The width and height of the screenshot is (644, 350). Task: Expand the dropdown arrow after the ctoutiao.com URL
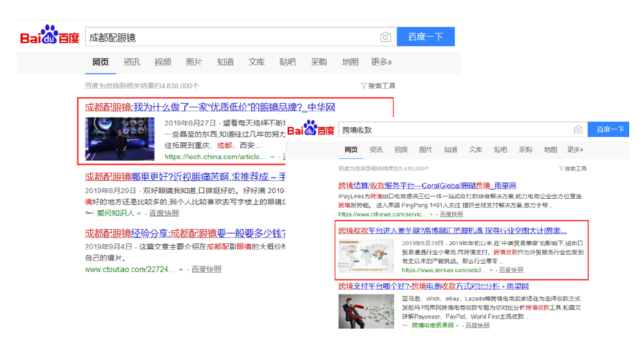(181, 270)
